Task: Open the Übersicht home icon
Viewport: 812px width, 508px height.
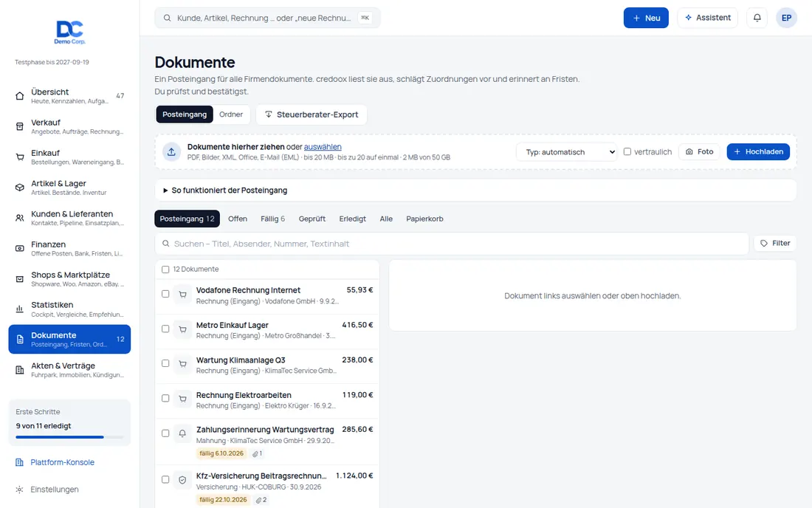Action: [20, 96]
